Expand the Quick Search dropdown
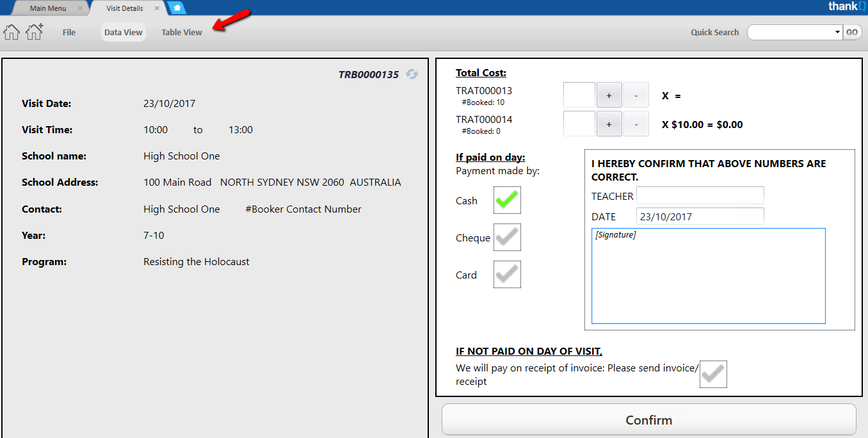 tap(837, 32)
